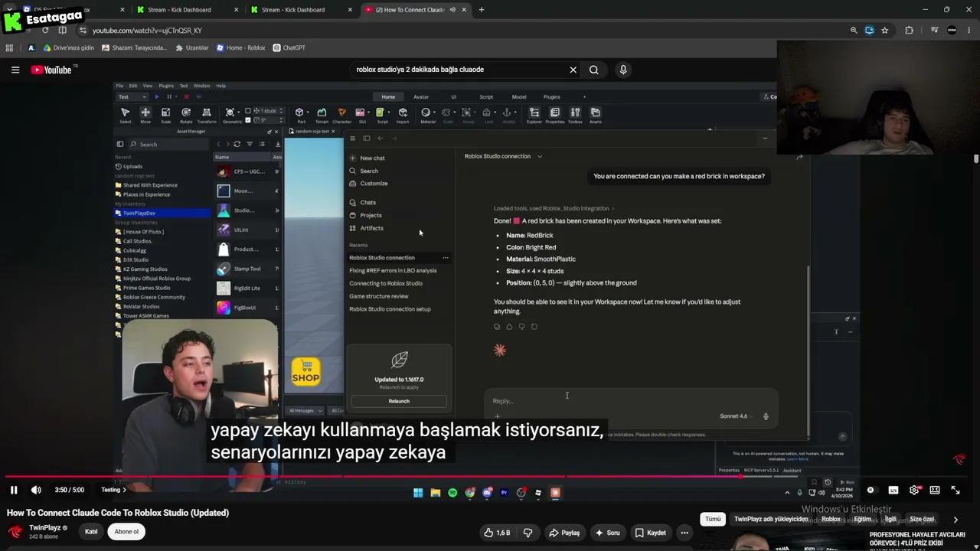Switch to the Avatar tab in Roblox Studio
980x551 pixels.
(421, 97)
